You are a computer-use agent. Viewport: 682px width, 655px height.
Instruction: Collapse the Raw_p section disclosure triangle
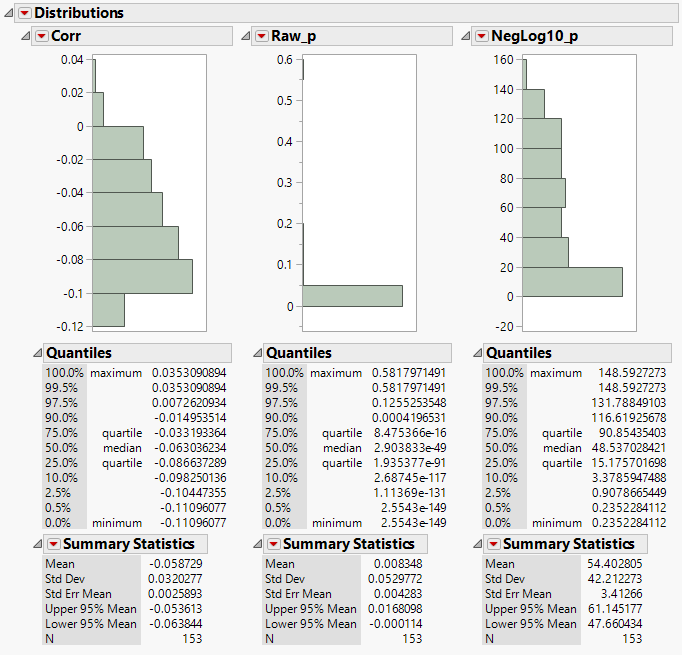click(245, 36)
